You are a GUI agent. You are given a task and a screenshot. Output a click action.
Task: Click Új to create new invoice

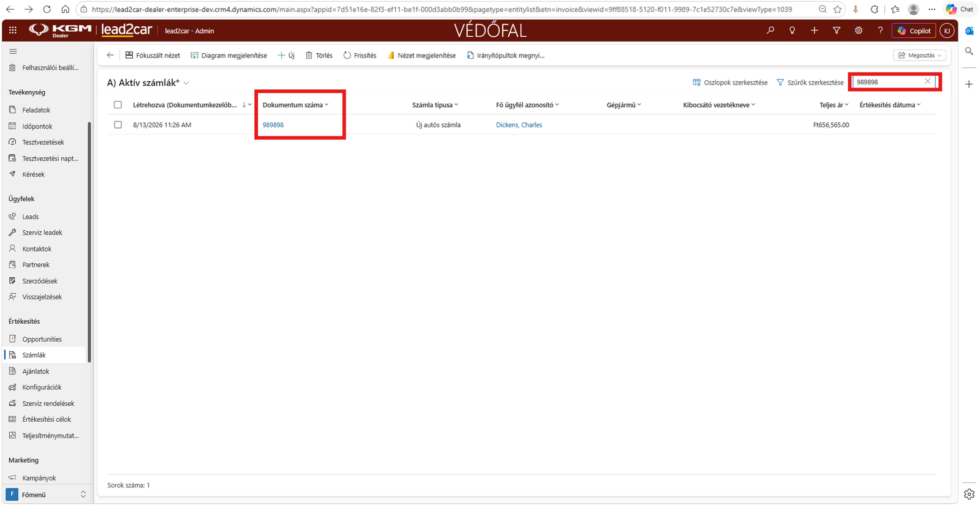(x=286, y=55)
